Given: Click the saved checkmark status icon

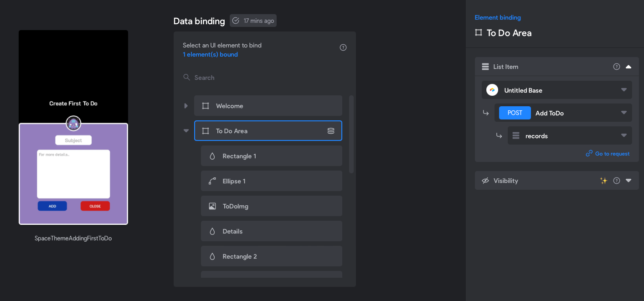Looking at the screenshot, I should pos(236,21).
